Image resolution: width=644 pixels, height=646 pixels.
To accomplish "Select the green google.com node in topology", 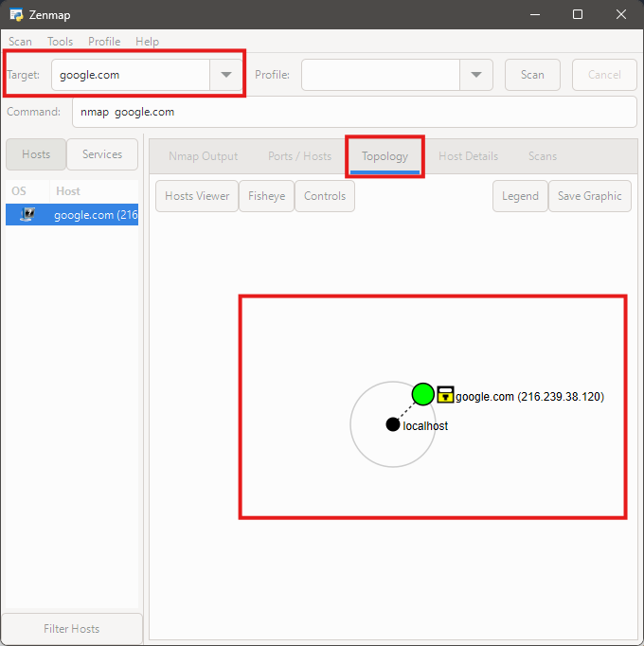I will click(422, 394).
